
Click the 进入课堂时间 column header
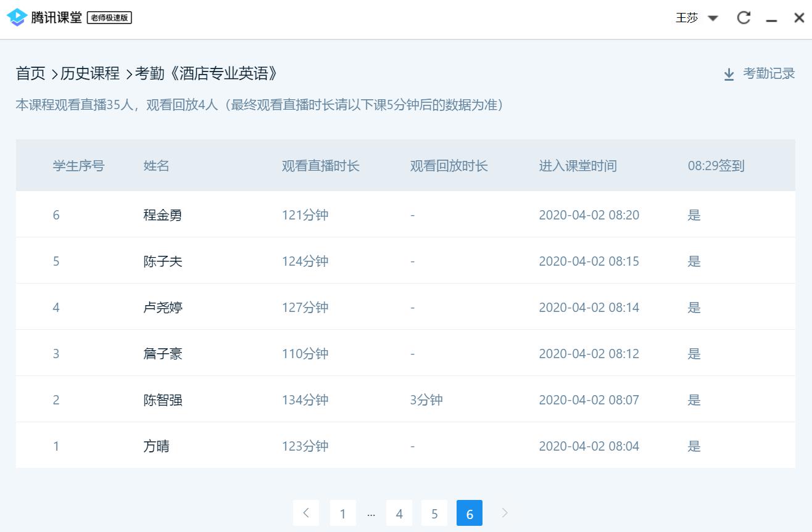click(578, 166)
